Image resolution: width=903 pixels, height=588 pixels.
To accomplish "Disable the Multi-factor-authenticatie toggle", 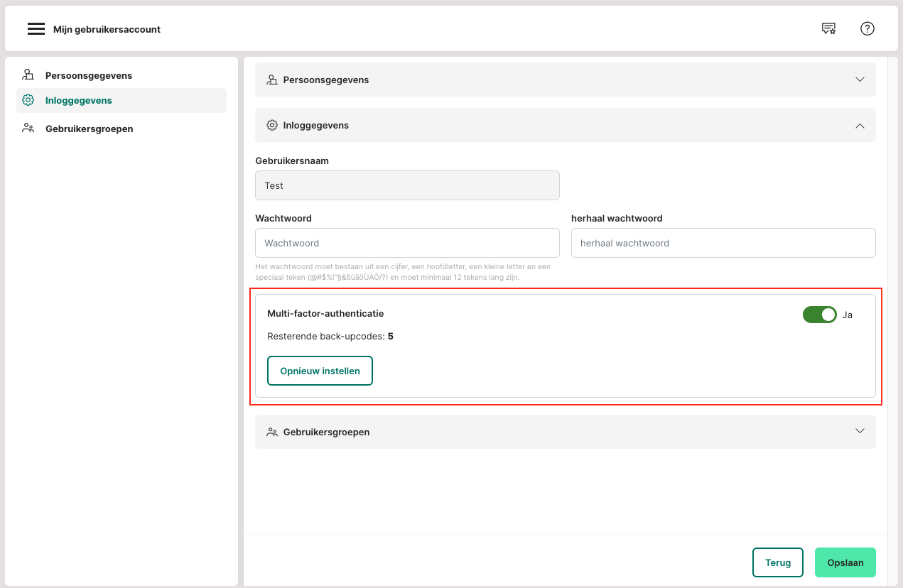I will [x=819, y=315].
